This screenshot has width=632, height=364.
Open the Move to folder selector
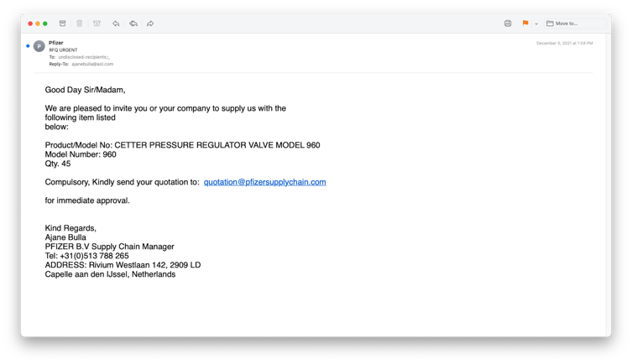point(576,23)
